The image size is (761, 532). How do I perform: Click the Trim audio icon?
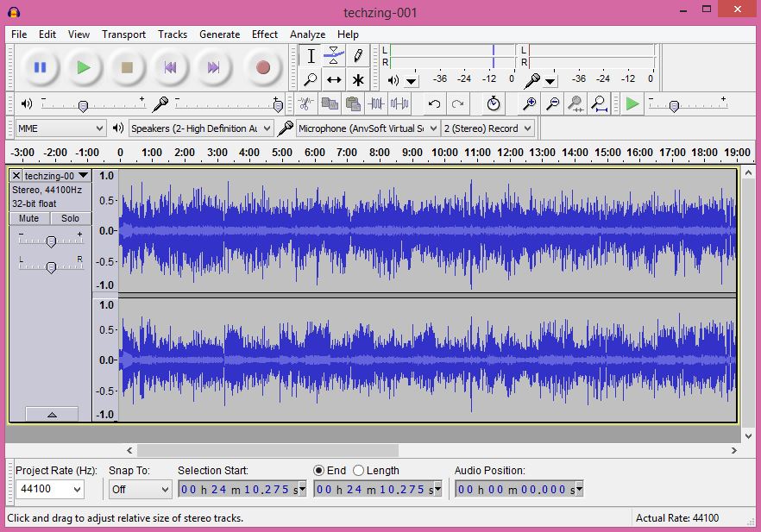point(376,103)
